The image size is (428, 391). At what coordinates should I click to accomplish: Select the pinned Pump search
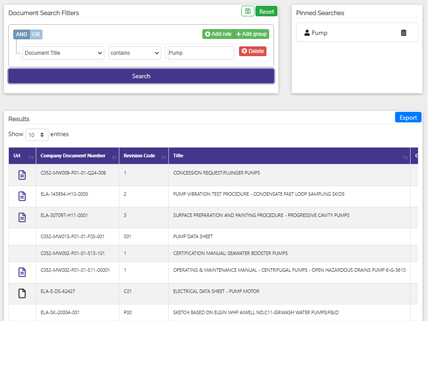319,33
